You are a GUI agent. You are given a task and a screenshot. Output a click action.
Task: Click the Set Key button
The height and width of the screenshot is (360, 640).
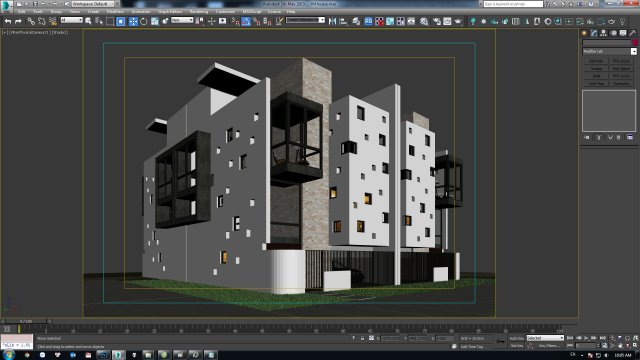[517, 346]
